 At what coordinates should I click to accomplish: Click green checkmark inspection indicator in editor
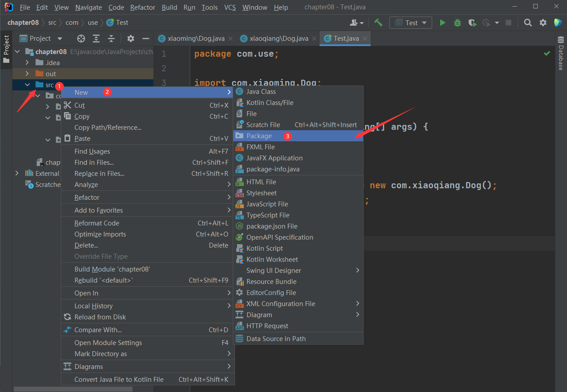(x=547, y=53)
